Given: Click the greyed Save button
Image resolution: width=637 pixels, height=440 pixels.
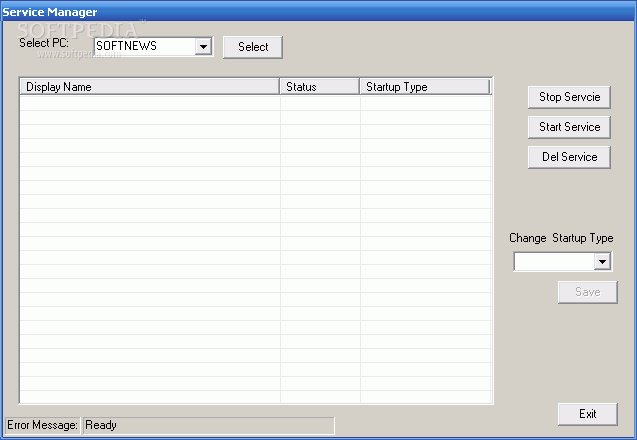Looking at the screenshot, I should point(587,292).
